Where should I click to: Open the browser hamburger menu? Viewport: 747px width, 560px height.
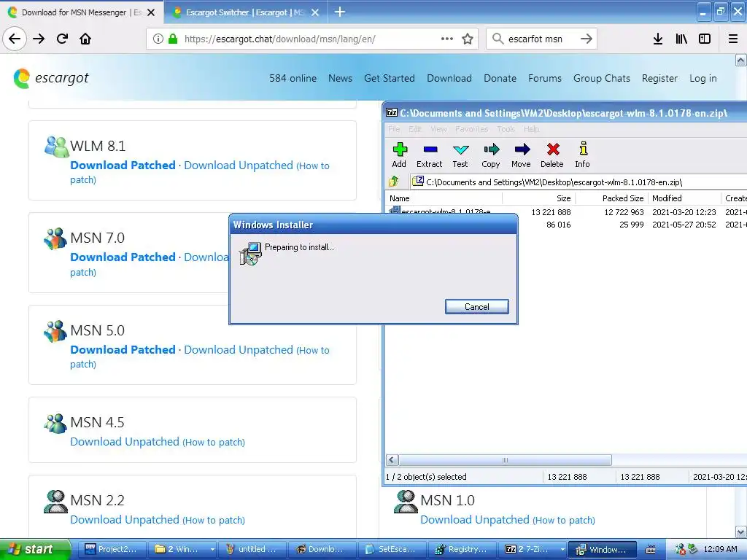point(732,39)
